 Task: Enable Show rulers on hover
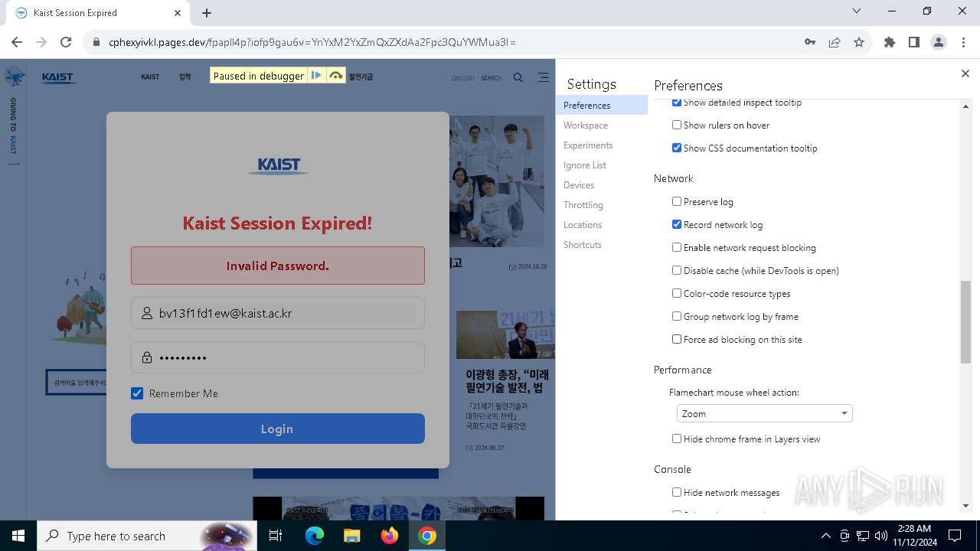[x=677, y=125]
